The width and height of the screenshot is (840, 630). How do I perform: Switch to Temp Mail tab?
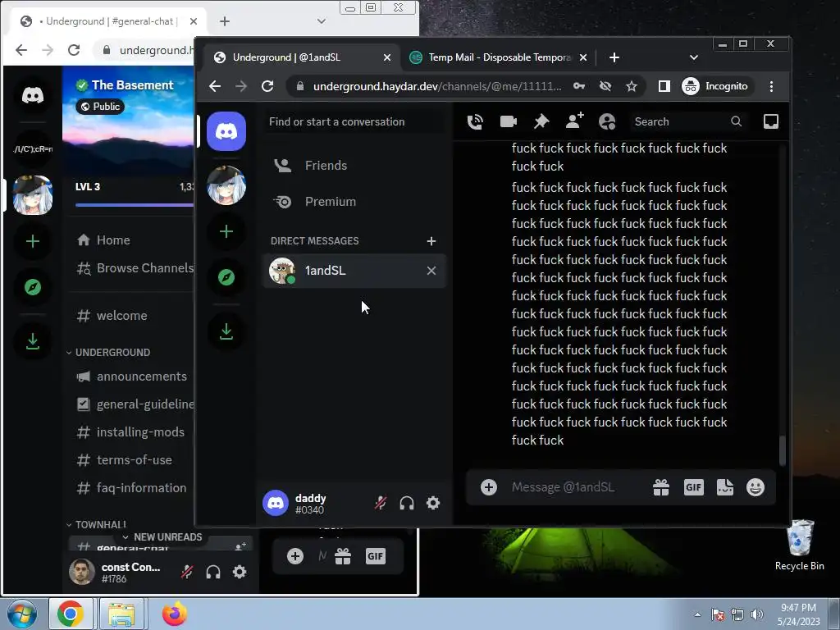point(498,57)
